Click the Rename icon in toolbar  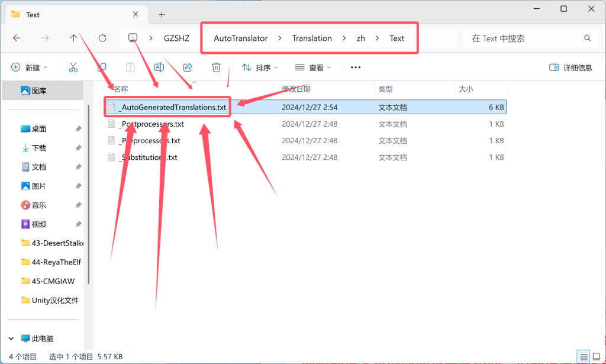pyautogui.click(x=159, y=67)
